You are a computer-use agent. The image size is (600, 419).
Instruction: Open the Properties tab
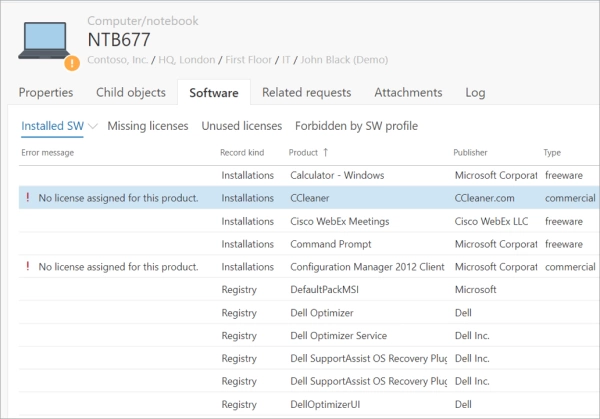(x=46, y=93)
